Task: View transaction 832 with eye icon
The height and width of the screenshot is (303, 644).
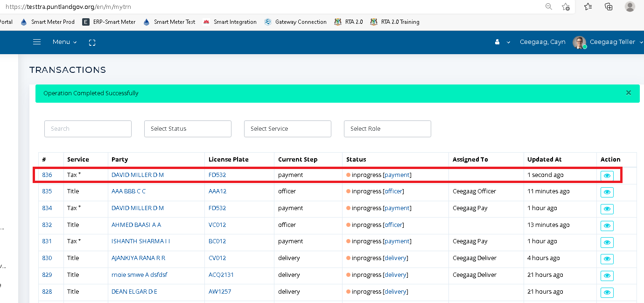Action: 607,225
